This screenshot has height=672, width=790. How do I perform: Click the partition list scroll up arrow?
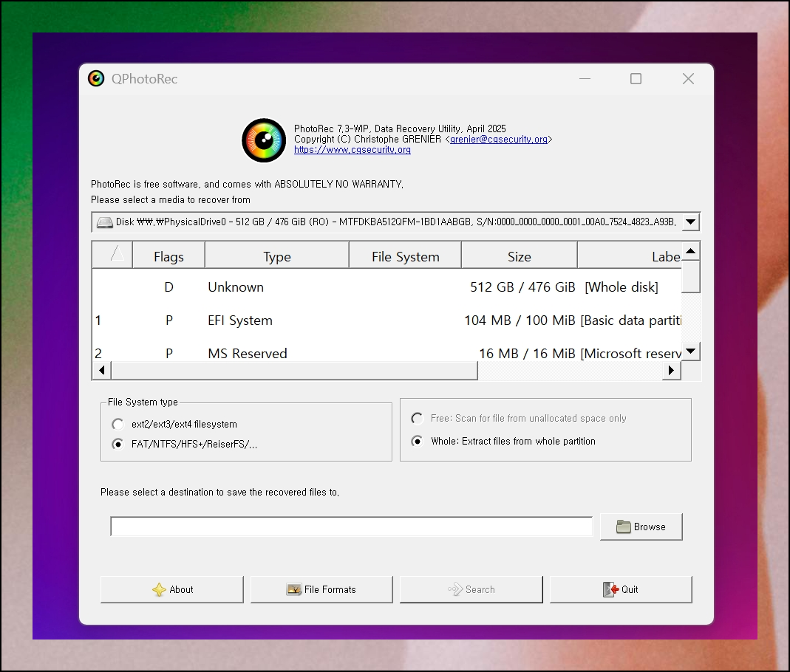click(x=691, y=250)
